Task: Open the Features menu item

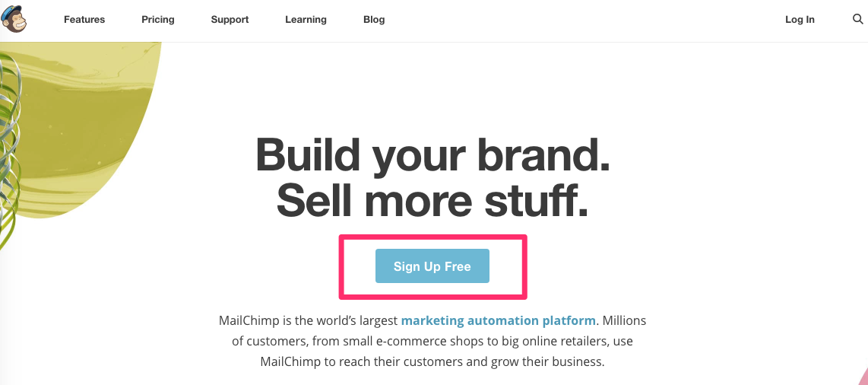Action: tap(84, 20)
